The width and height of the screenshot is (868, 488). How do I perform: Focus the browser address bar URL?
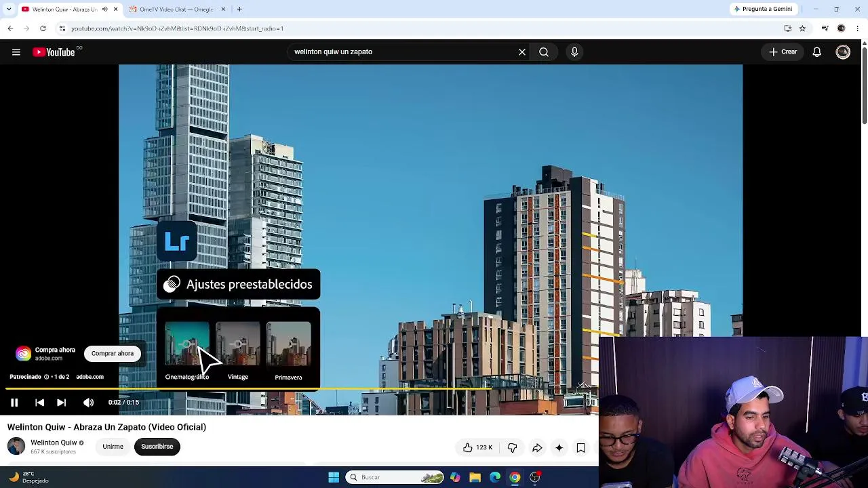(178, 28)
